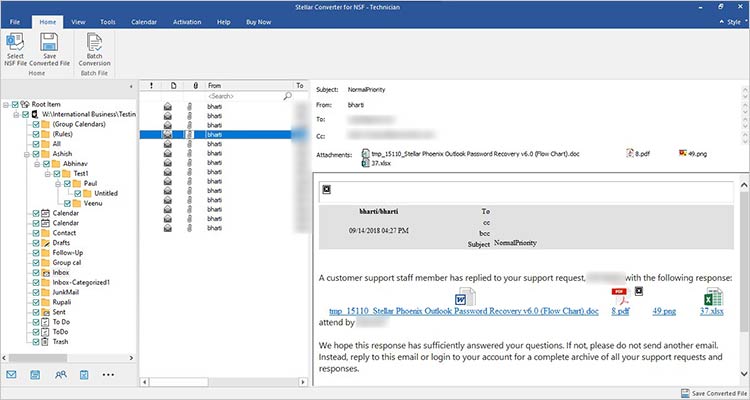The height and width of the screenshot is (400, 750).
Task: Select the highlighted bharti message row
Action: coord(223,135)
